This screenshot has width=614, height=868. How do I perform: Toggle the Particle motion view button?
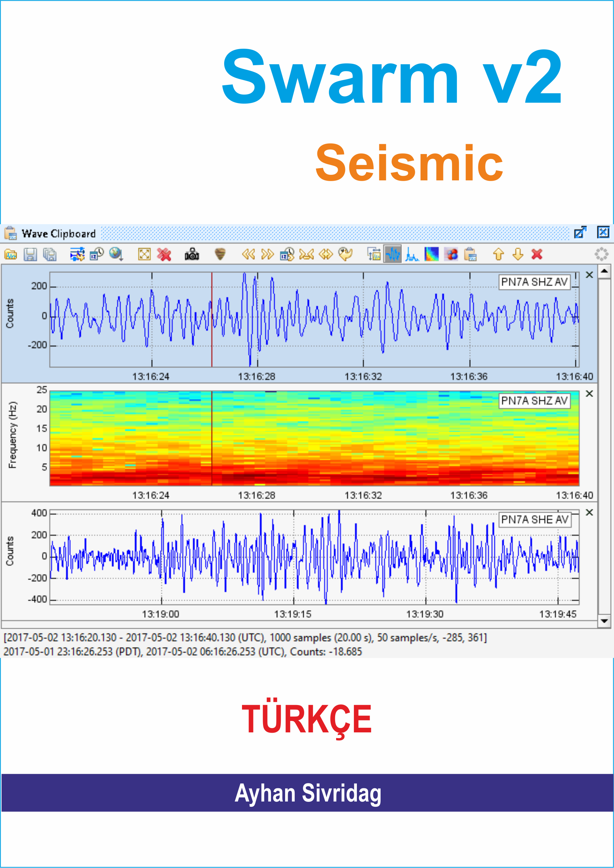451,254
